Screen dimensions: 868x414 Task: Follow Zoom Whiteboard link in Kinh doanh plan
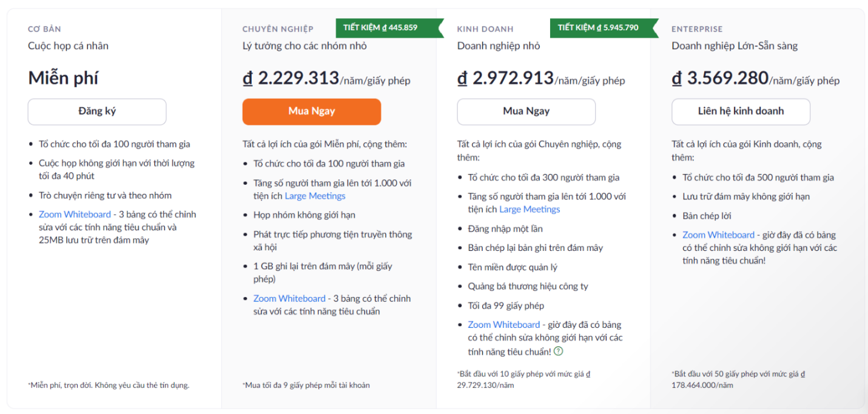tap(503, 325)
